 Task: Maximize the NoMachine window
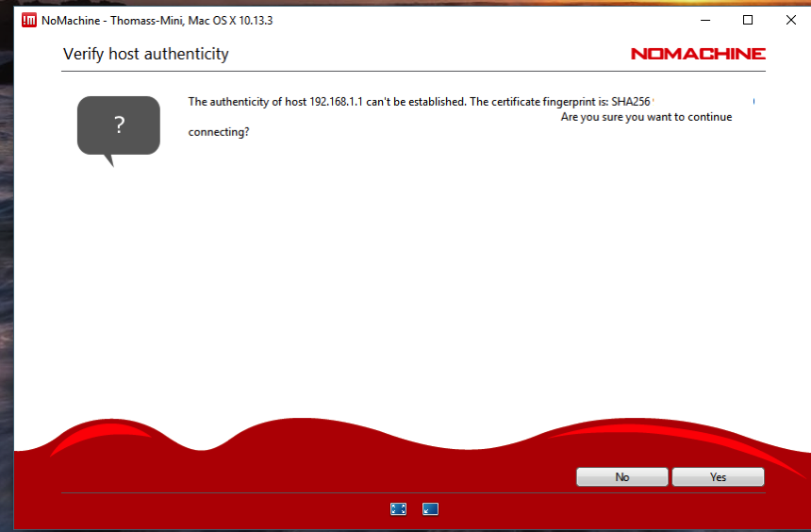click(x=748, y=20)
